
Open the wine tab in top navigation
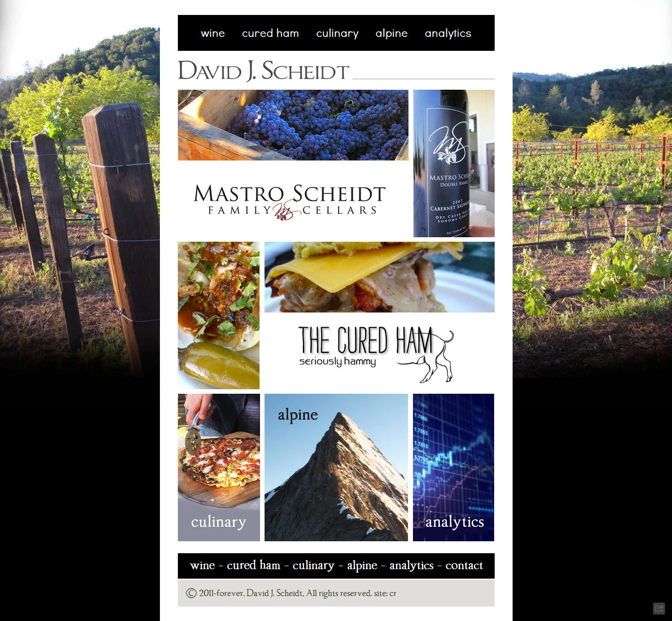coord(213,33)
